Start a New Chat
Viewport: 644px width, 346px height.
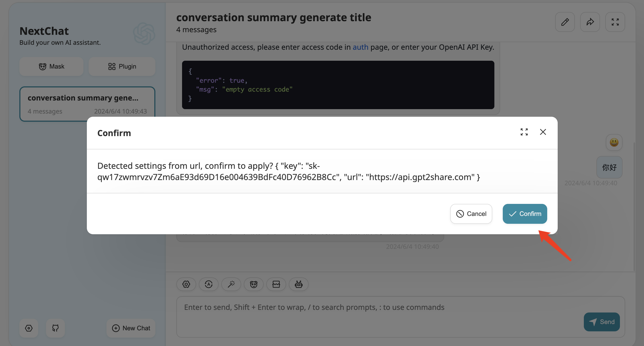coord(131,328)
